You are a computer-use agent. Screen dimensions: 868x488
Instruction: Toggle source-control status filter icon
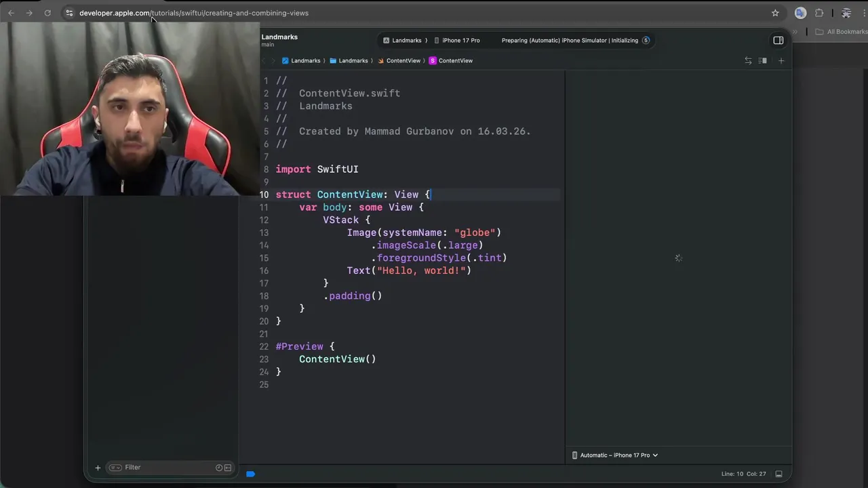click(x=228, y=468)
